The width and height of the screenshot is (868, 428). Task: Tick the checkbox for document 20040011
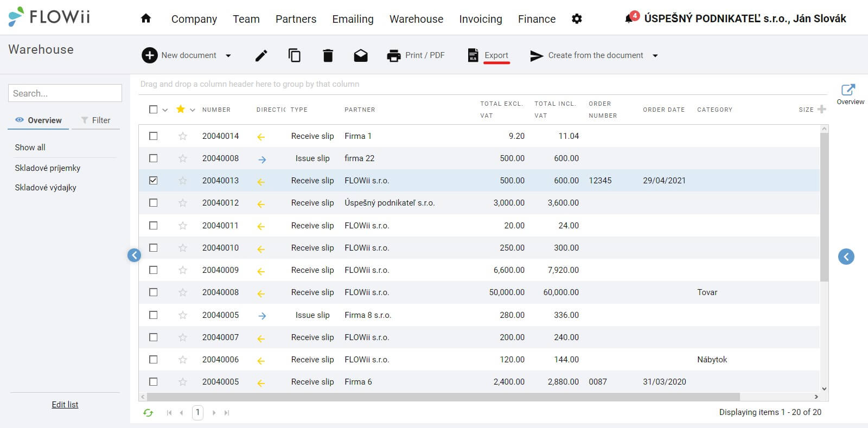154,226
